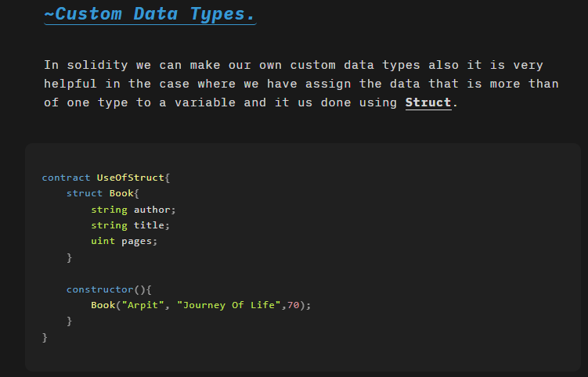Screen dimensions: 588x377
Task: Click the underlined 'Struct' bold word
Action: [x=428, y=102]
